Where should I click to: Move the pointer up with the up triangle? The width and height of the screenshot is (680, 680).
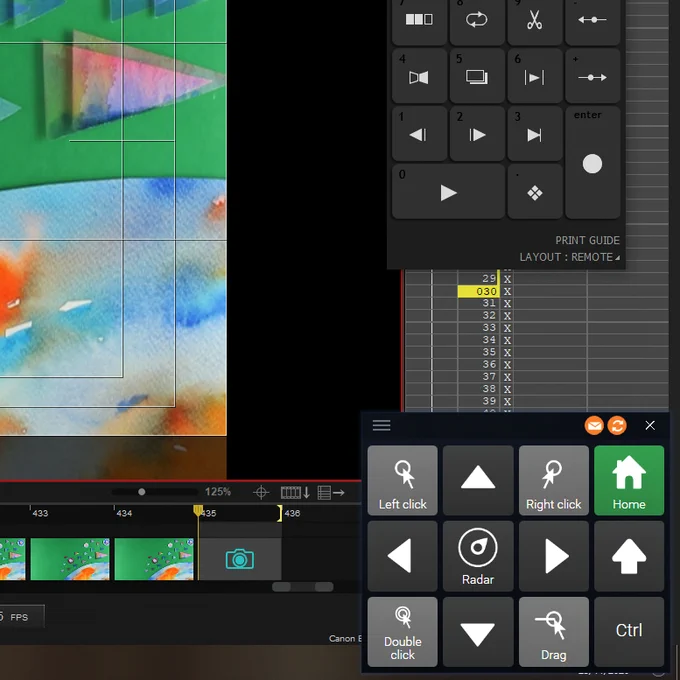[x=478, y=480]
